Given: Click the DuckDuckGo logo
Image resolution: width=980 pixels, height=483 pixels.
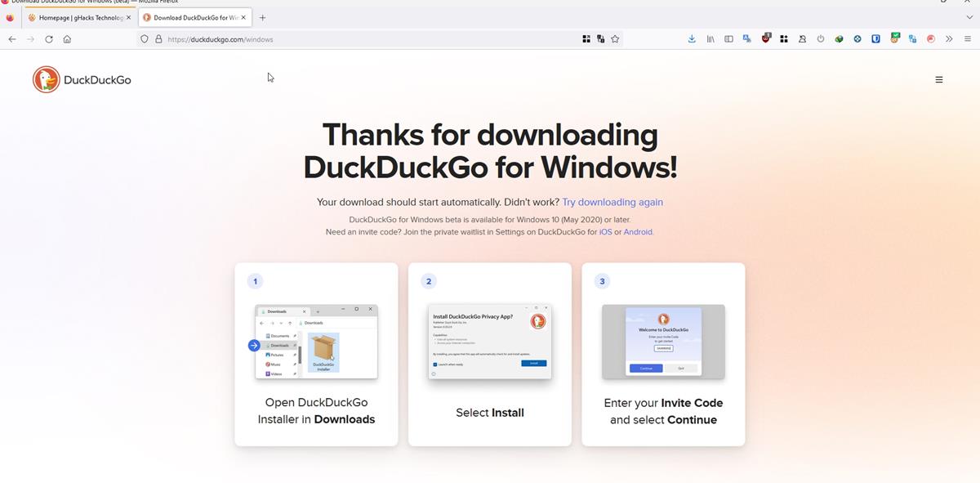Looking at the screenshot, I should point(82,79).
